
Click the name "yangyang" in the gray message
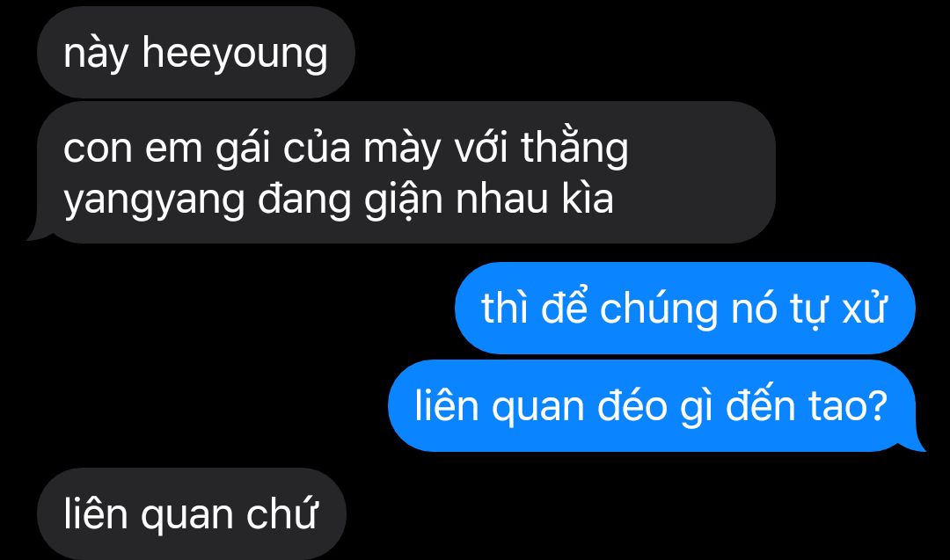(x=154, y=201)
